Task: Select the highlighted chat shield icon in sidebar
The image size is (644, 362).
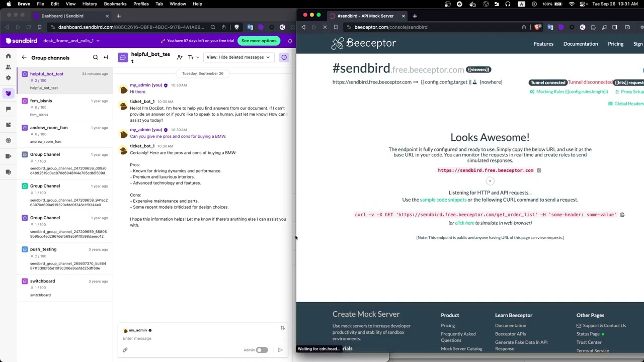Action: pyautogui.click(x=8, y=94)
